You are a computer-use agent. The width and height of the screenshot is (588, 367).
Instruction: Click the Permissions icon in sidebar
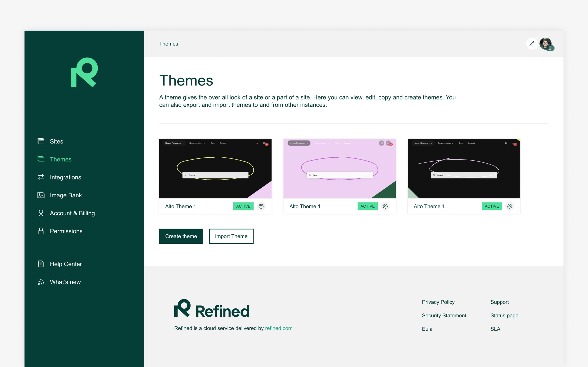pyautogui.click(x=41, y=231)
